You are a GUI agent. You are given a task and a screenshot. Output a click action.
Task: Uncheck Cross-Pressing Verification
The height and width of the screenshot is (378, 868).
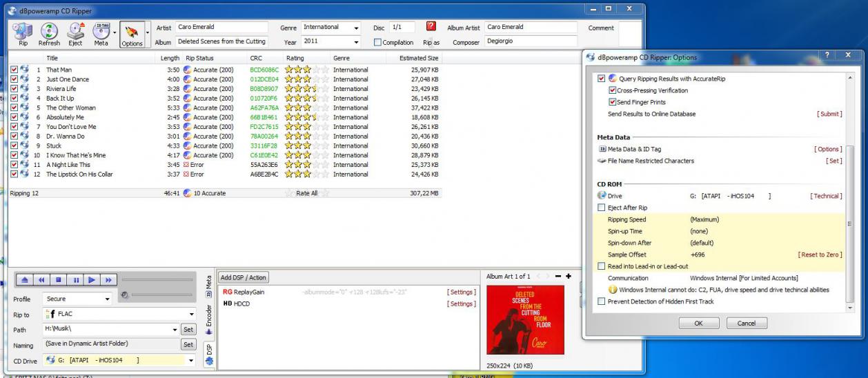tap(613, 90)
